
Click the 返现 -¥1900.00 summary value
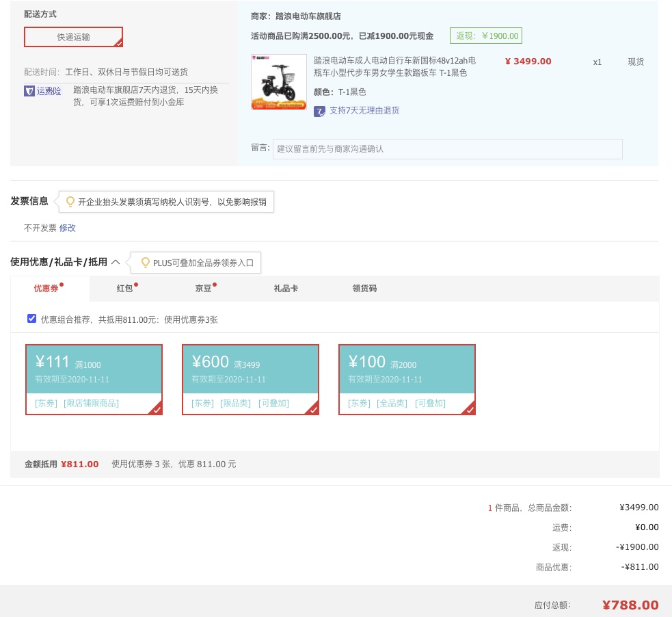coord(637,547)
